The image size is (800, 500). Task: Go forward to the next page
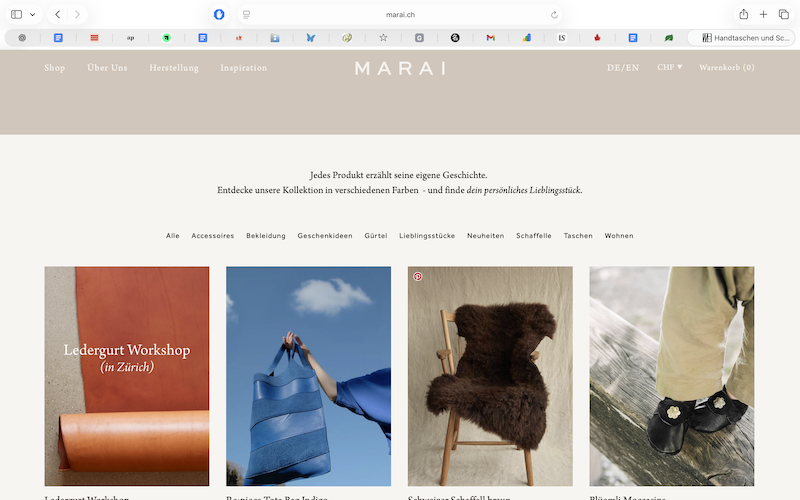[x=77, y=14]
